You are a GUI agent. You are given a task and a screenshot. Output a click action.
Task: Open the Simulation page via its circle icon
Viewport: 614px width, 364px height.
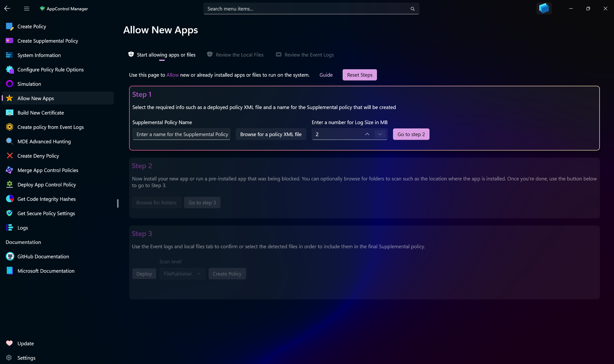[x=10, y=84]
